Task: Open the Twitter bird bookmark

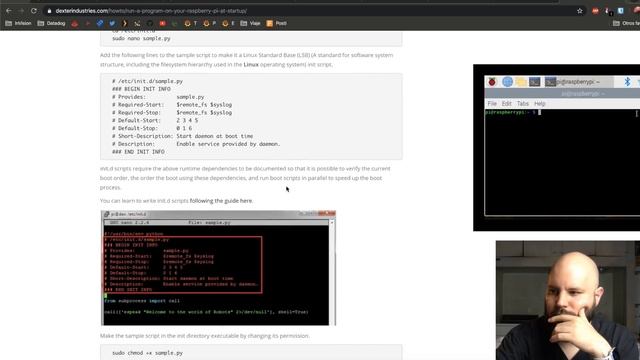Action: (x=112, y=23)
